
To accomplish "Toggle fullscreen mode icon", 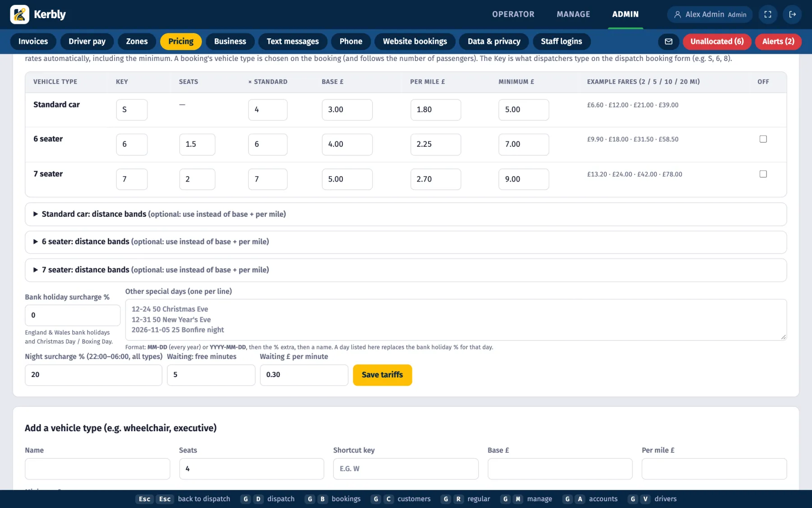I will (768, 14).
